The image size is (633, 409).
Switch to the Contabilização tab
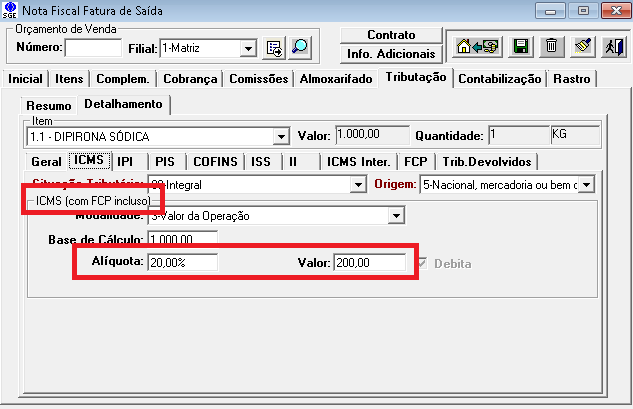click(500, 79)
